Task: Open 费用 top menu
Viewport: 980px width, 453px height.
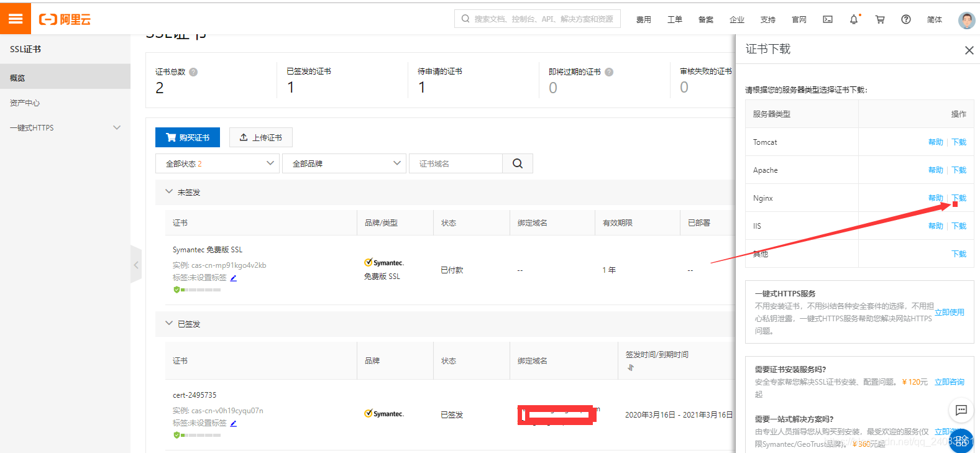Action: pyautogui.click(x=643, y=20)
